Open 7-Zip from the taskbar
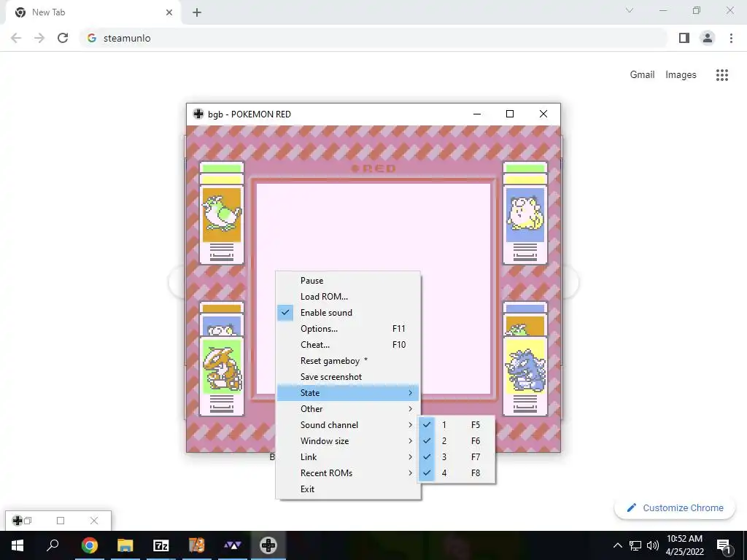Image resolution: width=747 pixels, height=560 pixels. [161, 545]
